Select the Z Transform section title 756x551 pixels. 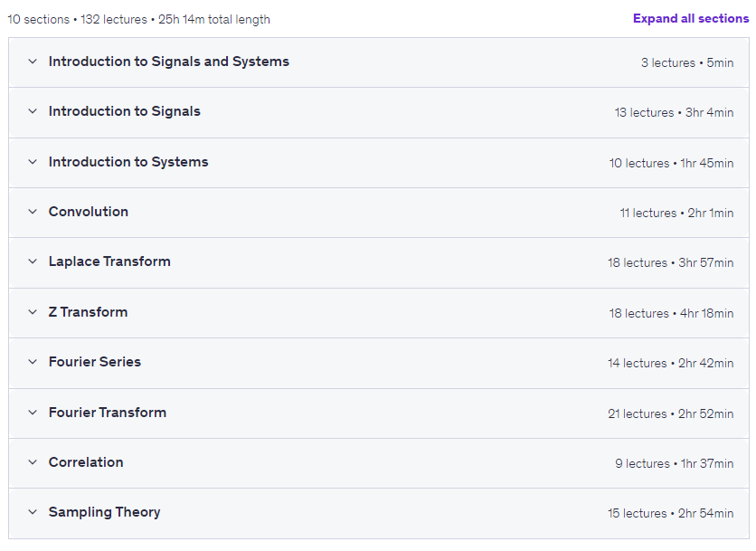[x=88, y=312]
